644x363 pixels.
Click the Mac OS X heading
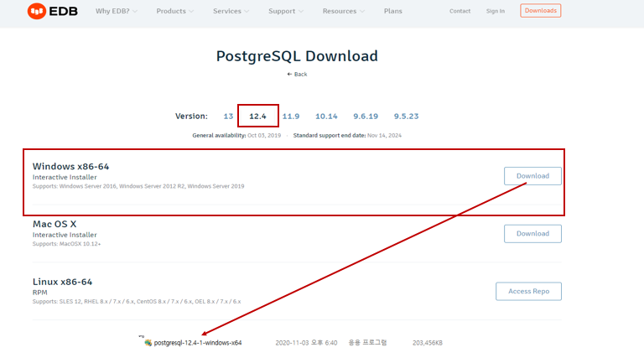[x=55, y=224]
